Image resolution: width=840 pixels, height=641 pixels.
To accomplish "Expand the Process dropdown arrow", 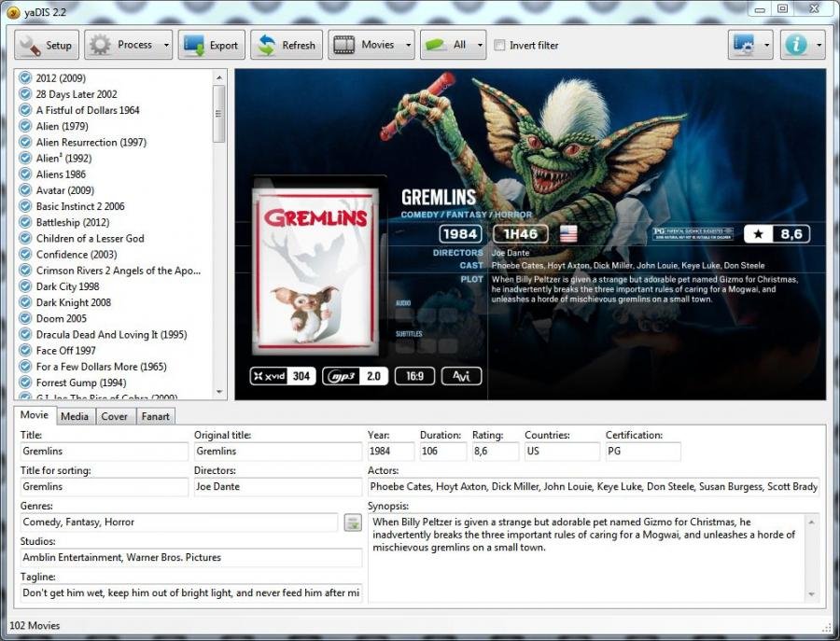I will (x=166, y=45).
